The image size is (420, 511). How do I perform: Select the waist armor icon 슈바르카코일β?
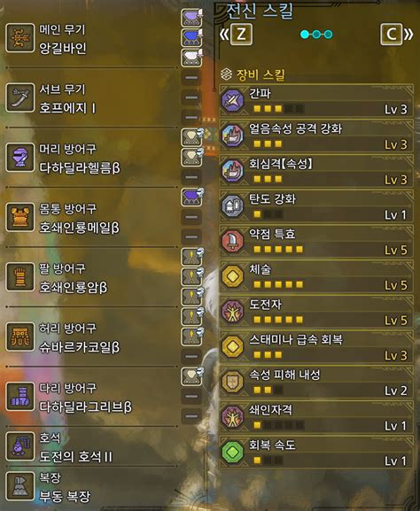[x=19, y=337]
